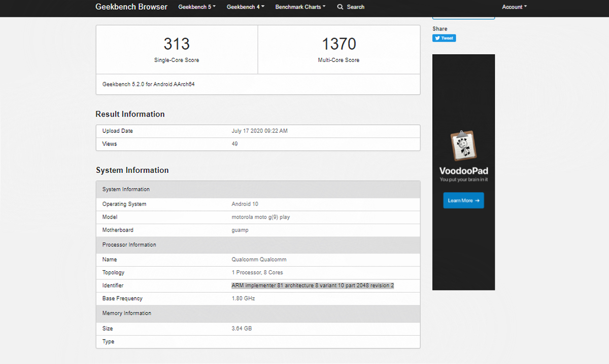
Task: Click the Result Information heading
Action: click(x=130, y=114)
